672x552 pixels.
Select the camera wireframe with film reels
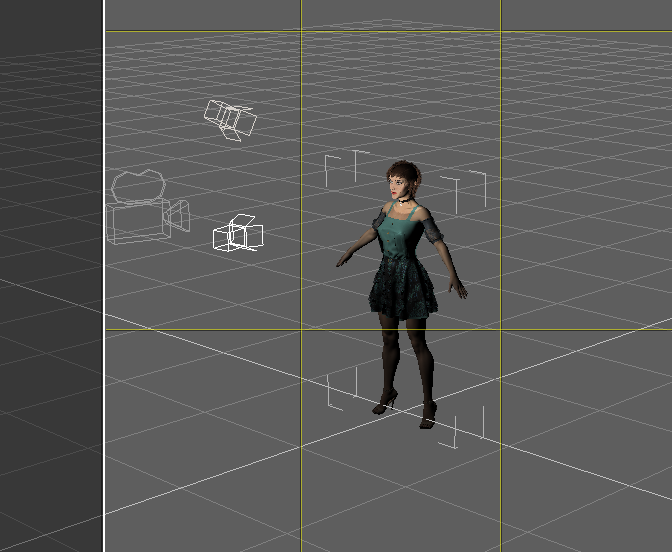(147, 207)
